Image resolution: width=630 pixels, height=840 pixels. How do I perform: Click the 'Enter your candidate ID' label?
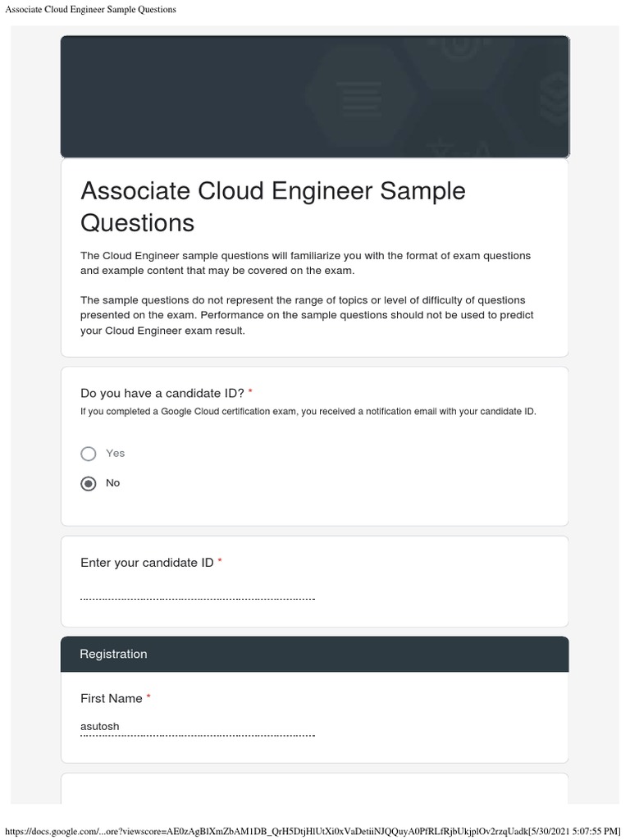point(147,563)
